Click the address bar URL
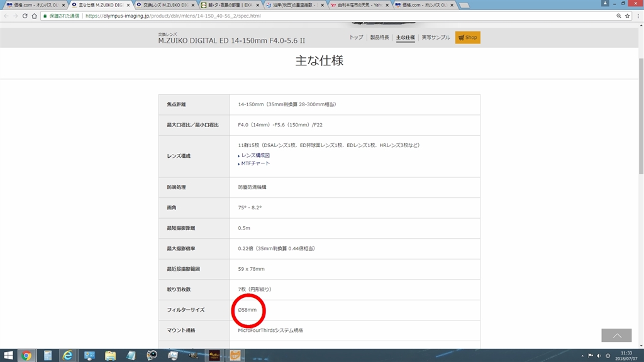Image resolution: width=644 pixels, height=362 pixels. [173, 16]
